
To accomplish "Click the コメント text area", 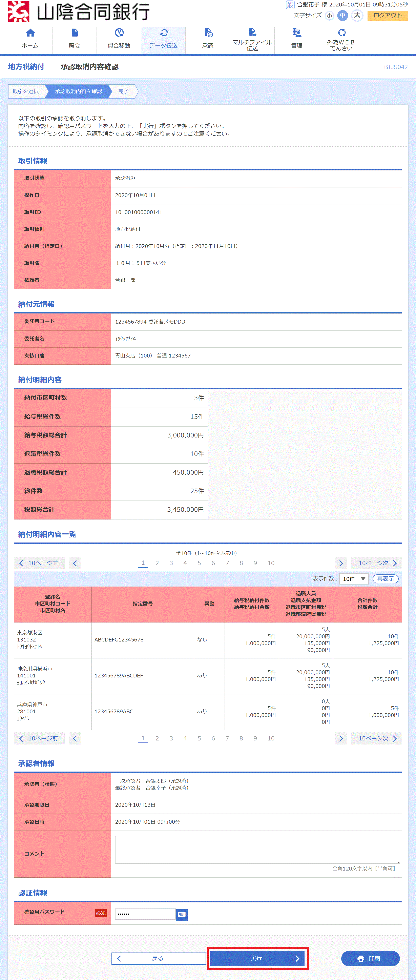I will click(x=257, y=850).
